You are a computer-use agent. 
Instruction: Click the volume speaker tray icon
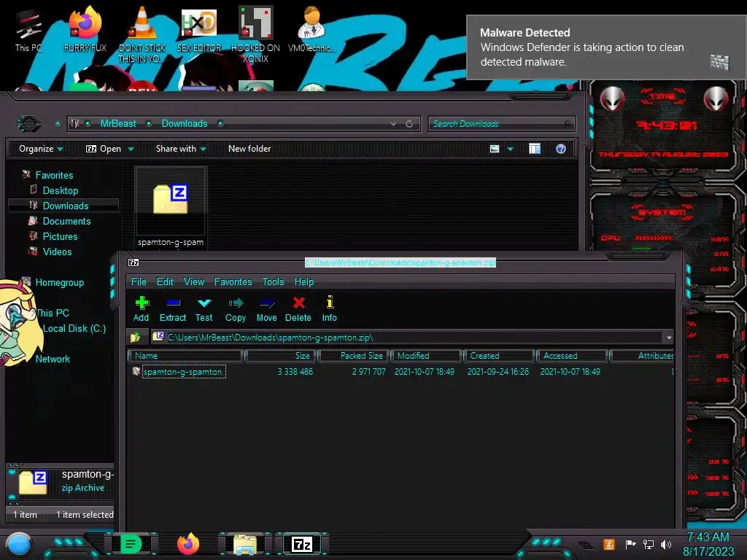tap(666, 544)
